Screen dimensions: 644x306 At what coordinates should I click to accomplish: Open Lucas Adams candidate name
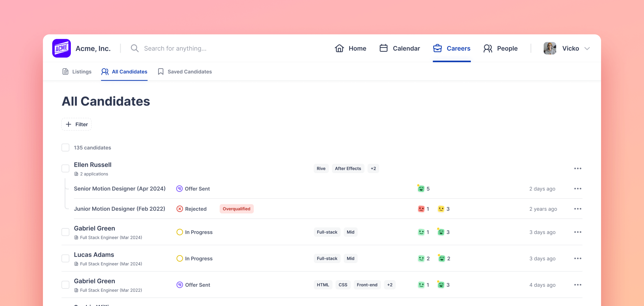94,254
